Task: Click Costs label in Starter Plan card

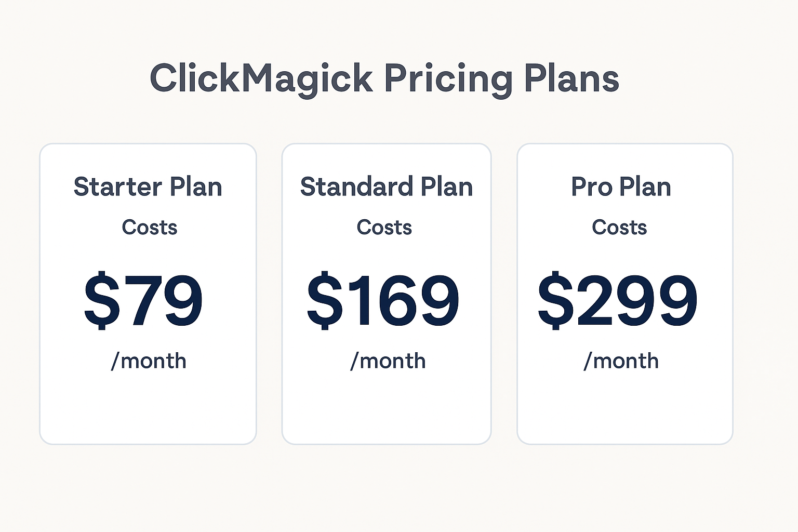Action: 150,228
